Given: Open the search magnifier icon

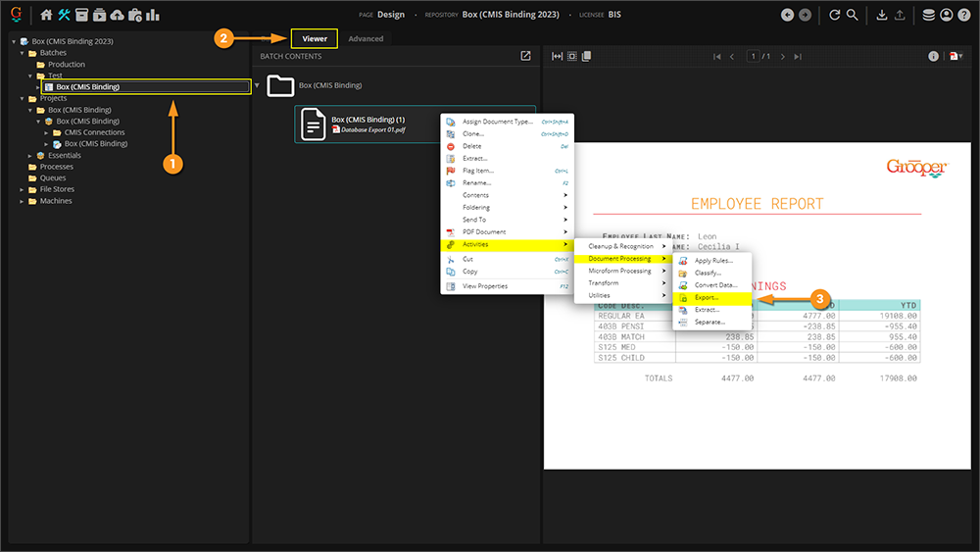Looking at the screenshot, I should (853, 15).
